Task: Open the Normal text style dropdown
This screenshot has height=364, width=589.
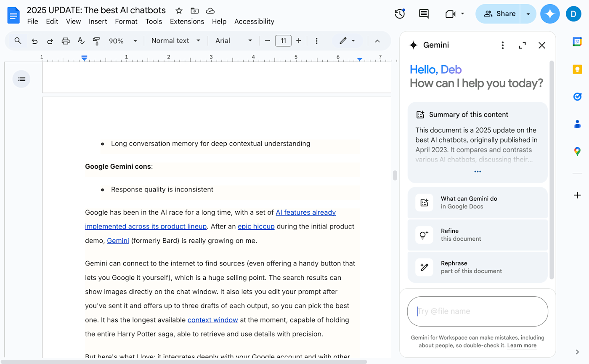Action: 176,41
